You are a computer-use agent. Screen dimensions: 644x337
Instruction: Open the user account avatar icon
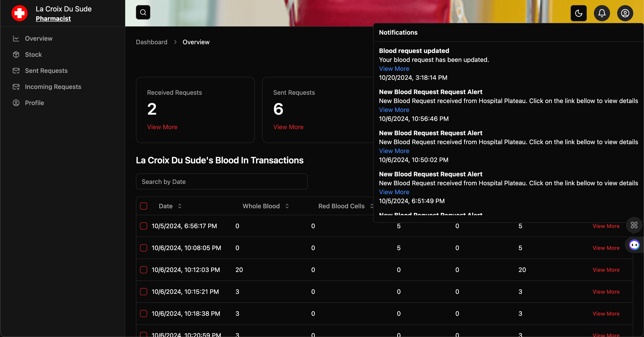point(625,13)
